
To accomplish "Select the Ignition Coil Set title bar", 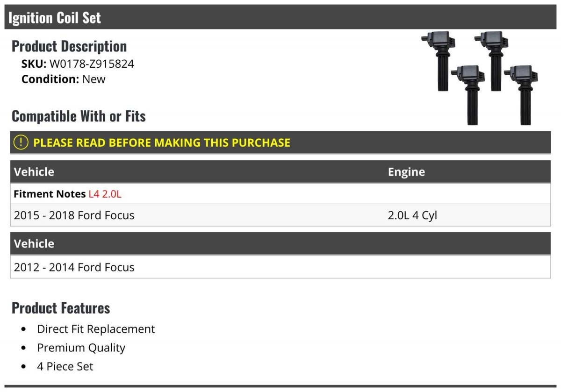I will (x=280, y=17).
